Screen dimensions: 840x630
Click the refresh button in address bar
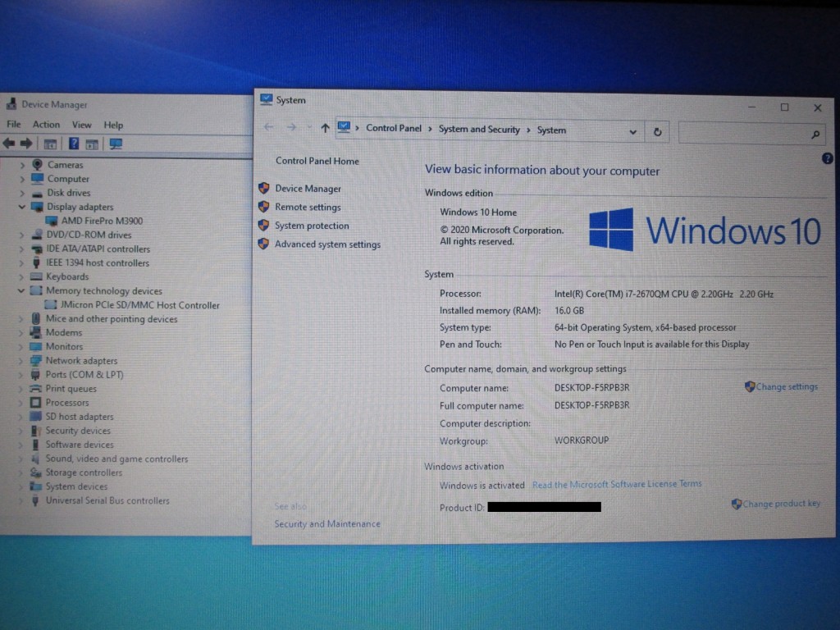tap(657, 132)
